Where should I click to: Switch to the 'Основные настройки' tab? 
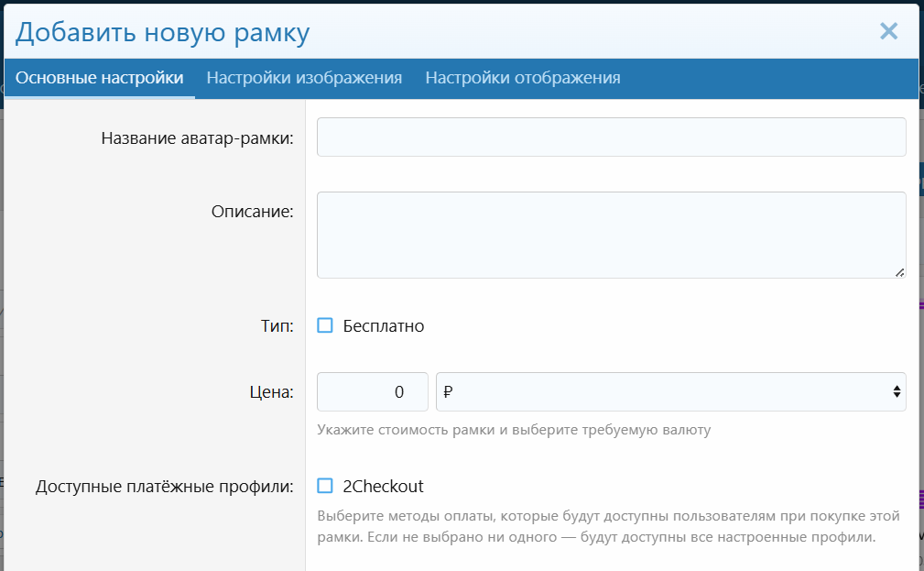pyautogui.click(x=100, y=78)
